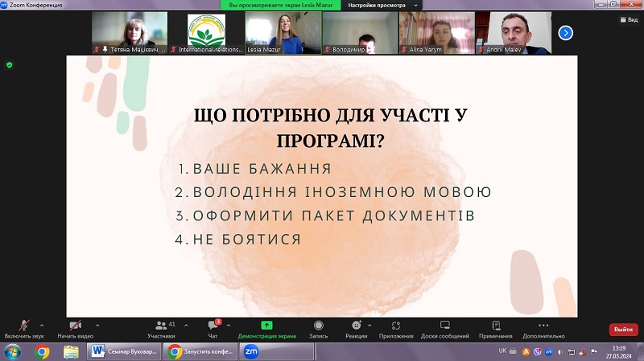
Task: Expand audio options arrow beside Включить звук
Action: click(42, 325)
